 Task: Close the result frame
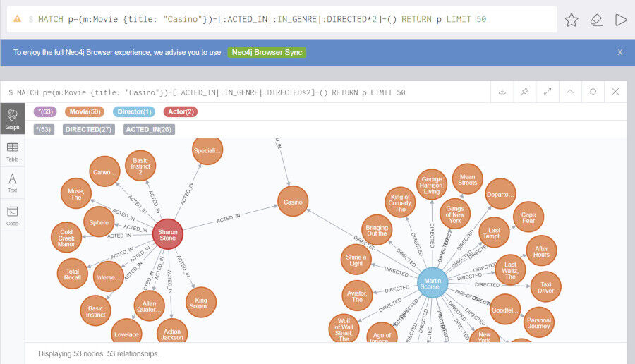[x=615, y=92]
